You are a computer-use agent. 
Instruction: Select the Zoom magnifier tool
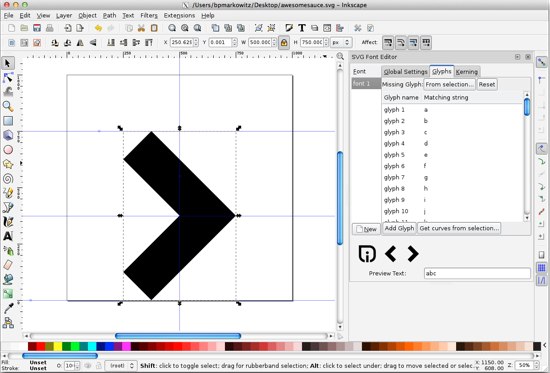click(8, 106)
